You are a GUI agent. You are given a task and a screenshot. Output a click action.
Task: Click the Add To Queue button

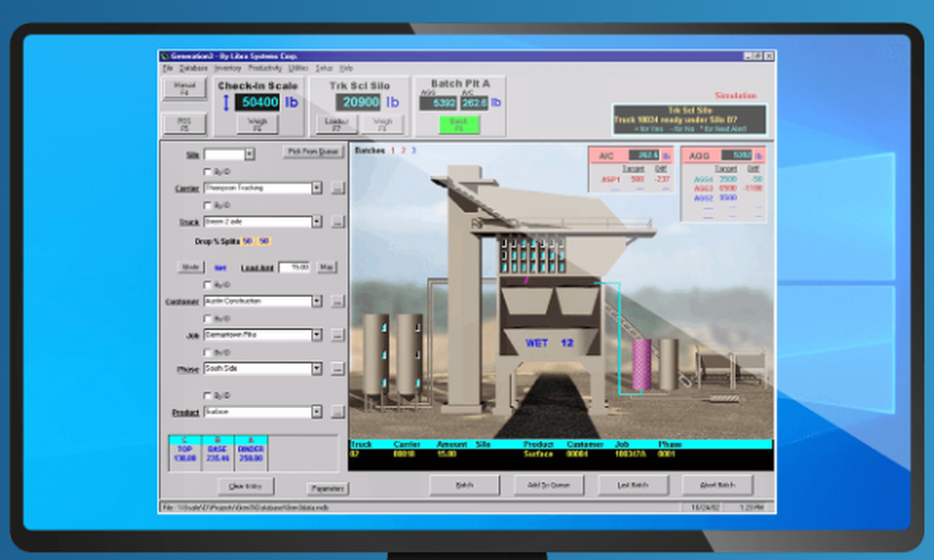[x=548, y=485]
